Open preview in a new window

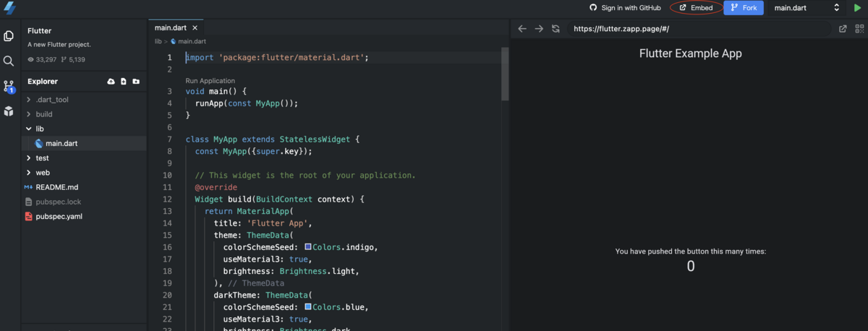coord(843,29)
